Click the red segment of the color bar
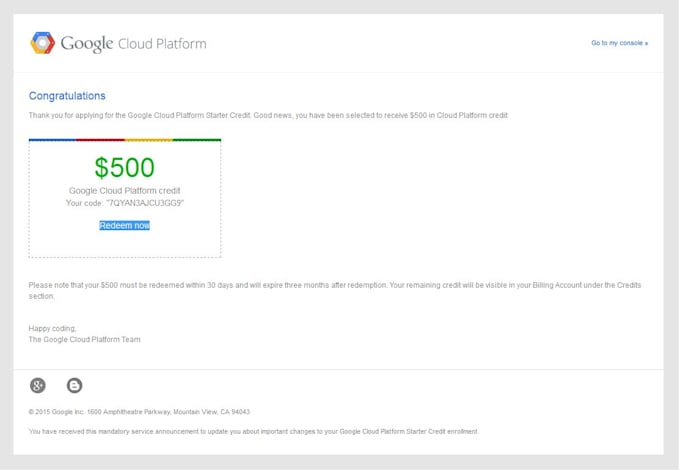Viewport: 680px width, 471px height. (x=100, y=140)
